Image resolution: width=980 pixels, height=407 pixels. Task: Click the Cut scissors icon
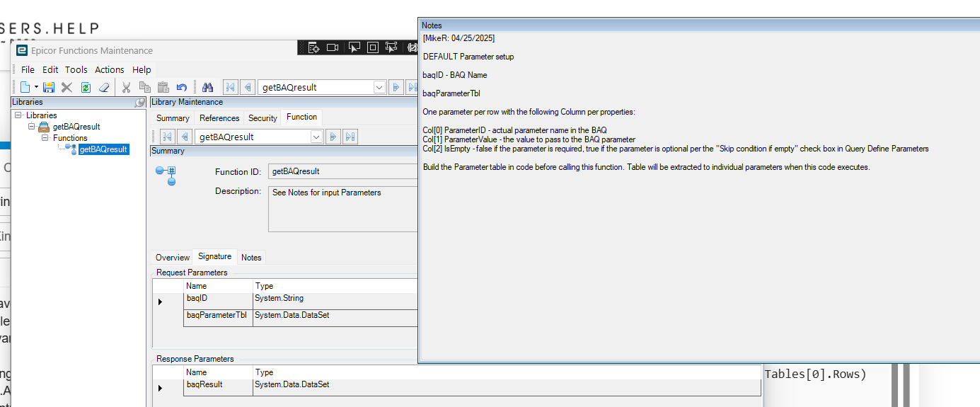[x=126, y=87]
